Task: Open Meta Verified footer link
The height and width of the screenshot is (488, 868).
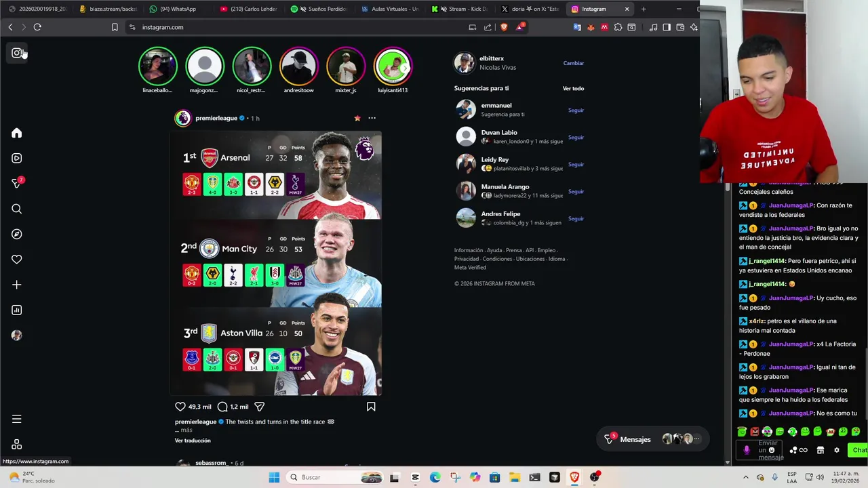Action: tap(470, 267)
